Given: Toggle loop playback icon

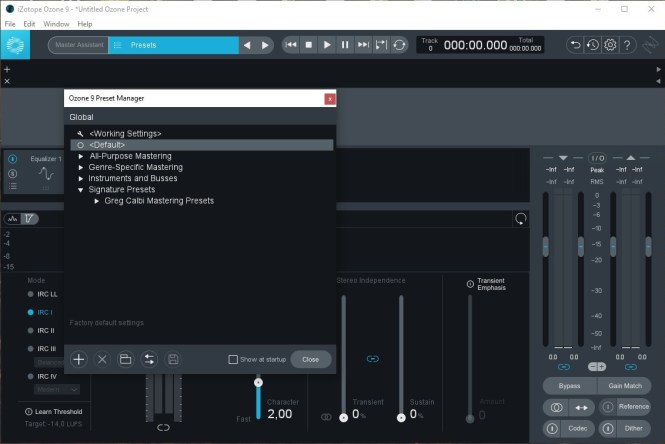Looking at the screenshot, I should coord(399,45).
